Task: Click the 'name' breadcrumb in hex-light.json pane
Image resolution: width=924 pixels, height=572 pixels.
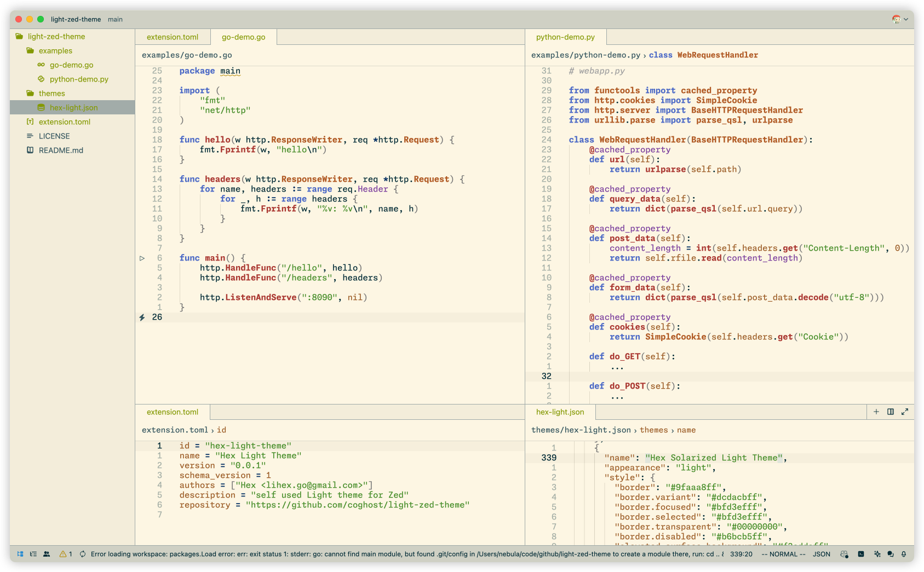Action: coord(686,430)
